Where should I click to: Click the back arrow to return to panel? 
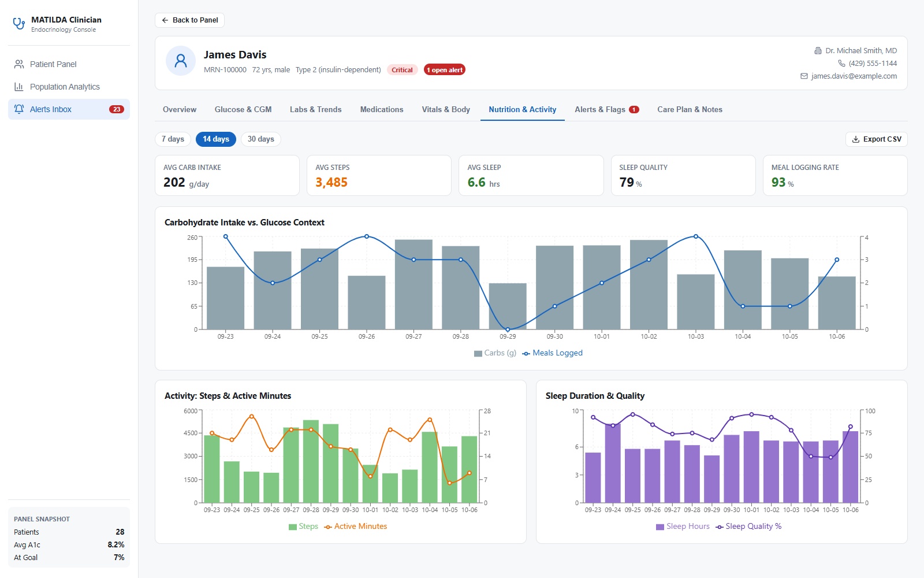pos(165,20)
